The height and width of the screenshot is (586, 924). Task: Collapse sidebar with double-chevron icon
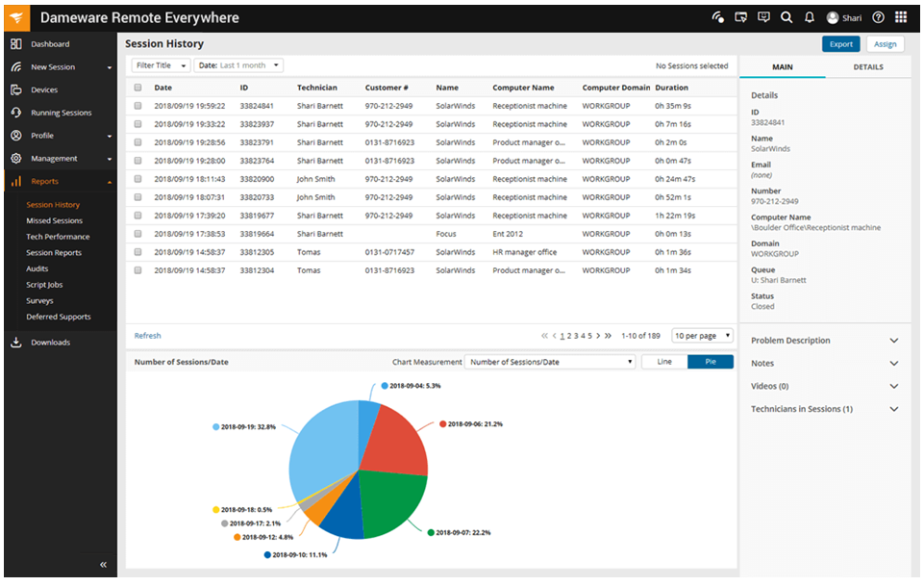pos(103,565)
